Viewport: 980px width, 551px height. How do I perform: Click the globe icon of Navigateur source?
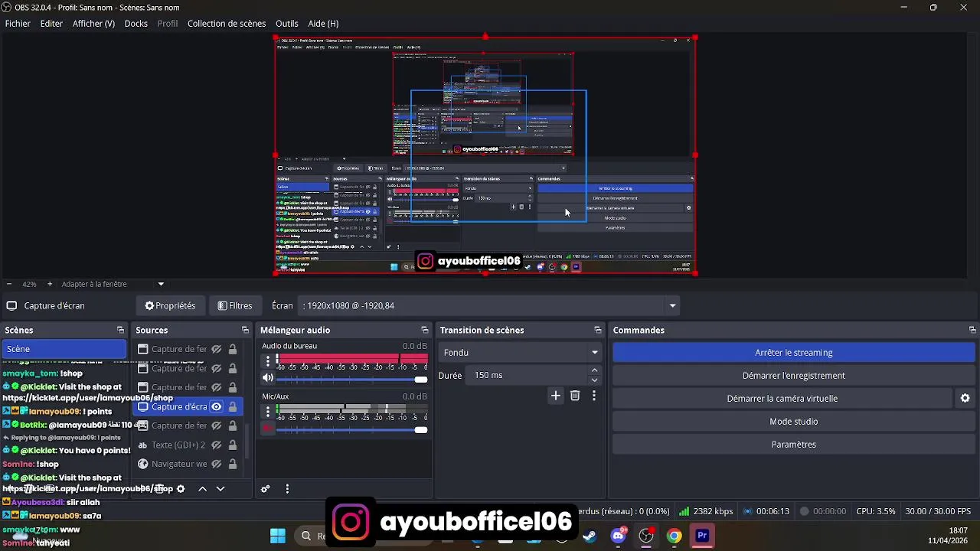click(142, 464)
